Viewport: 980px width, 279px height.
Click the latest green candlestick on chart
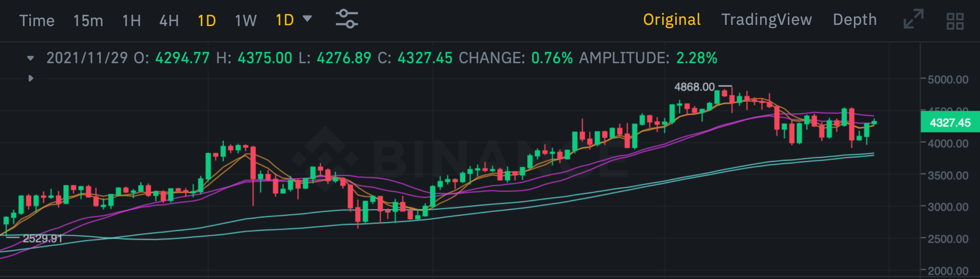pyautogui.click(x=874, y=122)
